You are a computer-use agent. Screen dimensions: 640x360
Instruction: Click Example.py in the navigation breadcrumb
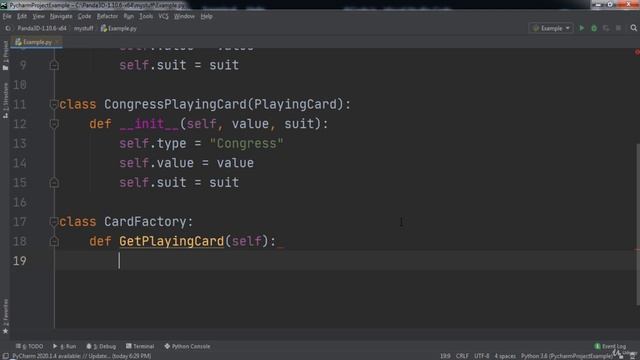(x=119, y=29)
